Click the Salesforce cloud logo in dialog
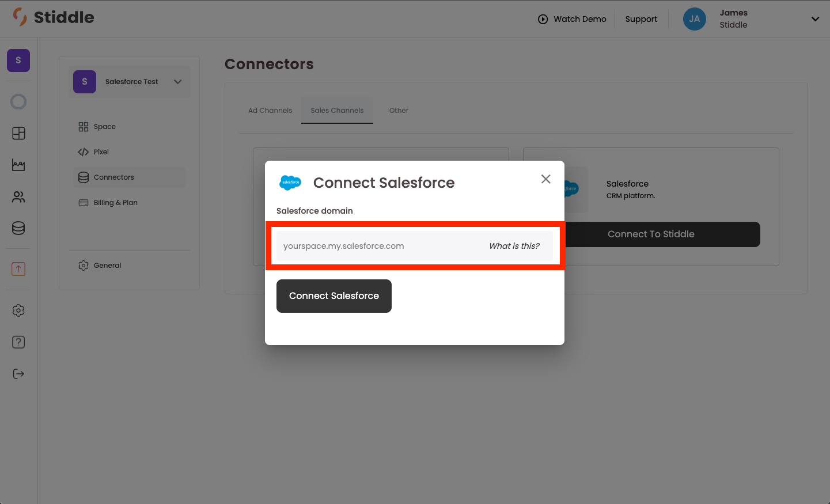Screen dimensions: 830x504 [x=290, y=183]
